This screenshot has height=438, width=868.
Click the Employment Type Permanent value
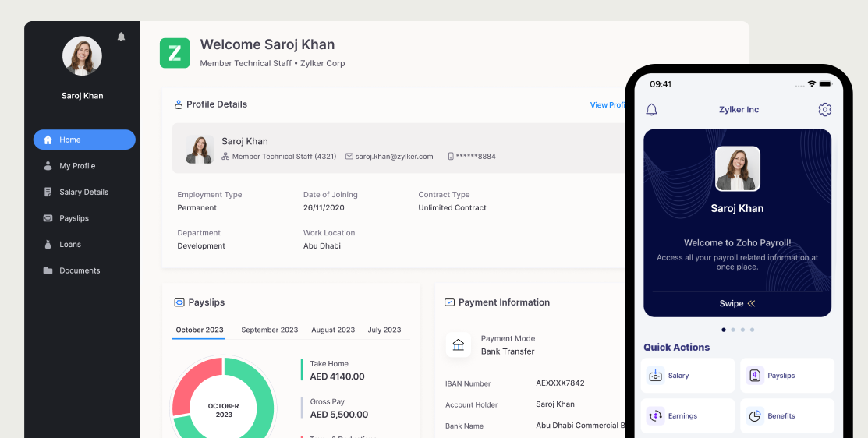coord(197,208)
